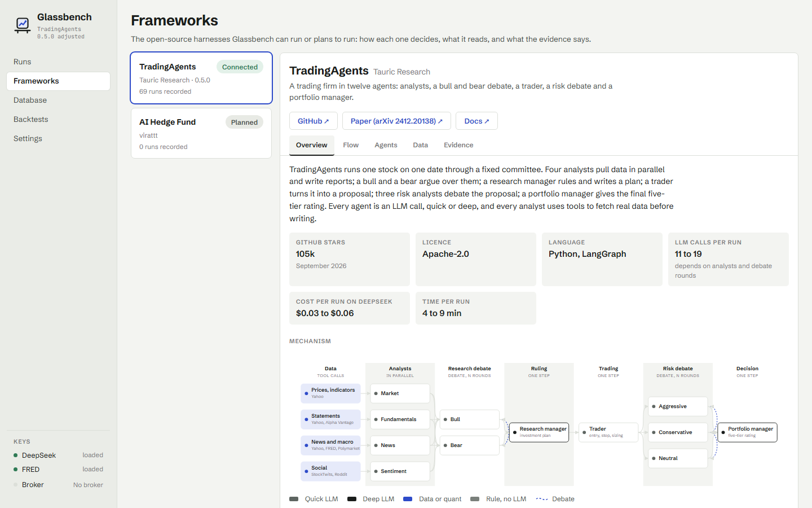This screenshot has width=812, height=508.
Task: Select Frameworks in the sidebar
Action: (58, 81)
